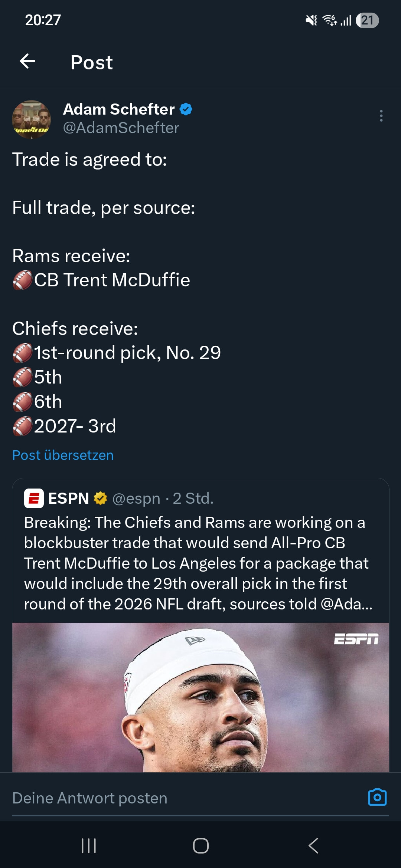Open the three-dot post options menu
The image size is (401, 868).
[x=381, y=116]
